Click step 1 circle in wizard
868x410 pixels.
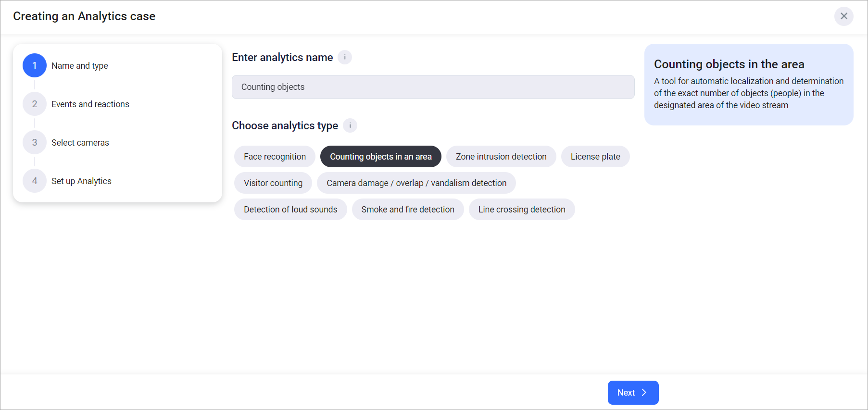35,65
